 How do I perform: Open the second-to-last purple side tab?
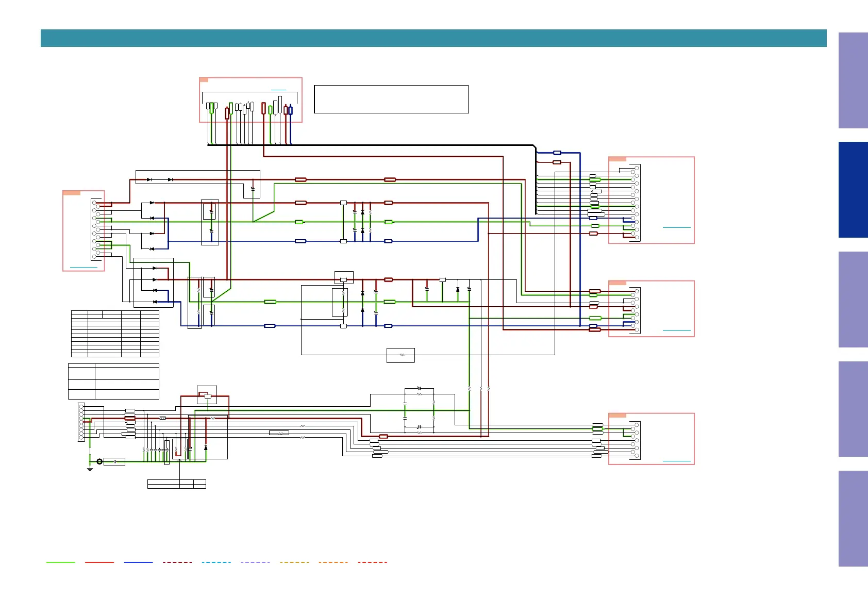853,409
